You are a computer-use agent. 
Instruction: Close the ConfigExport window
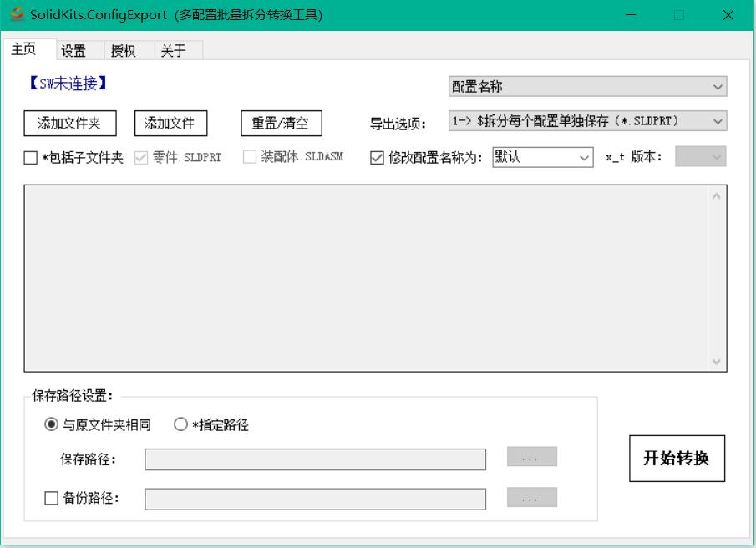point(728,15)
